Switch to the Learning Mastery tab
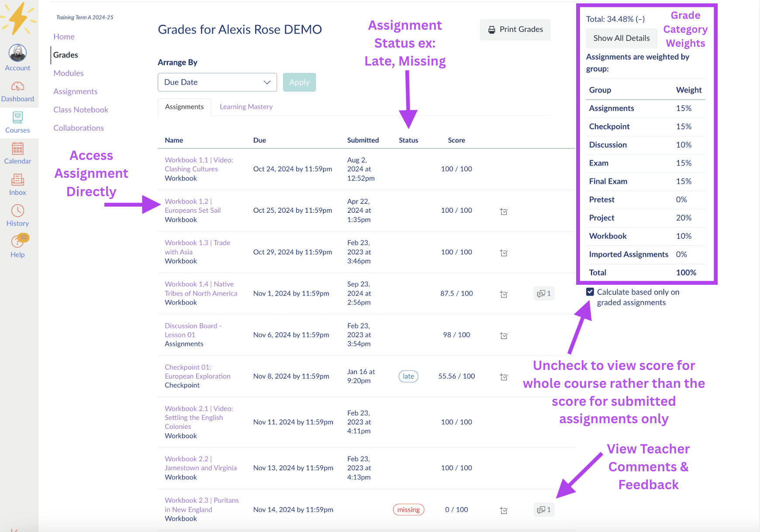 (246, 107)
